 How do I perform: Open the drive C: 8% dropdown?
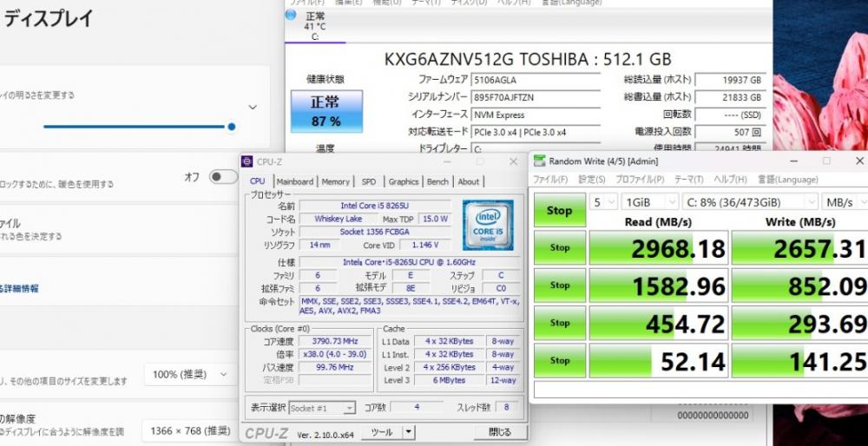click(750, 202)
